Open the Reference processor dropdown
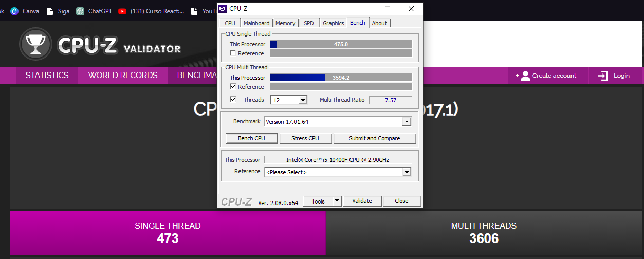 tap(338, 172)
